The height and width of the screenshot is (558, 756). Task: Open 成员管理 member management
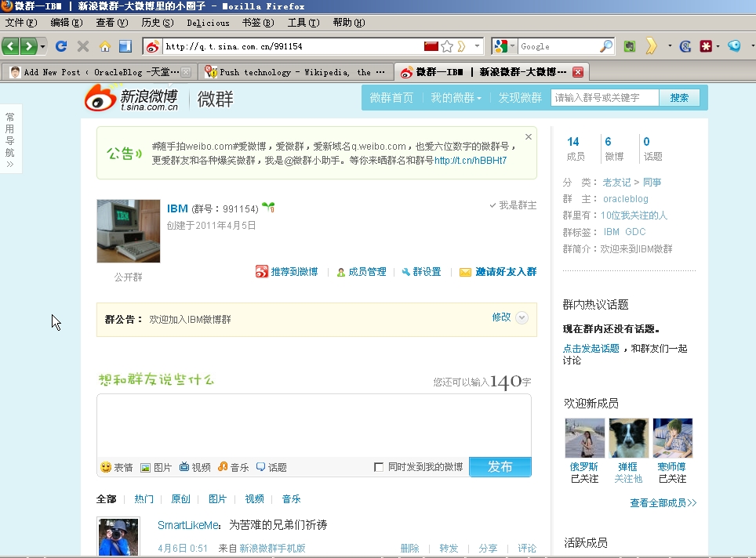[x=362, y=272]
